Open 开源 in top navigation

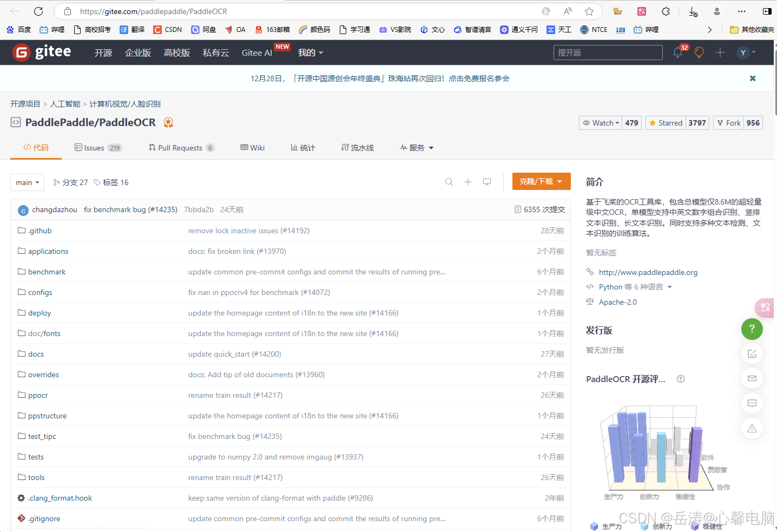click(103, 52)
